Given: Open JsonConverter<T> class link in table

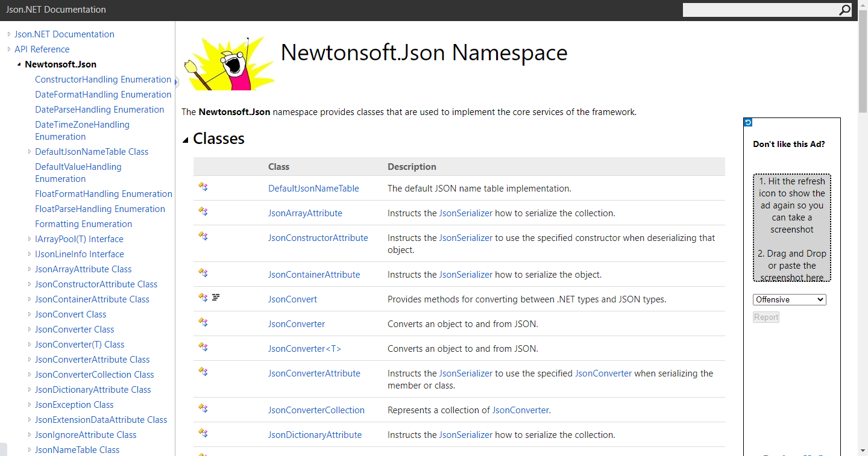Looking at the screenshot, I should tap(304, 349).
